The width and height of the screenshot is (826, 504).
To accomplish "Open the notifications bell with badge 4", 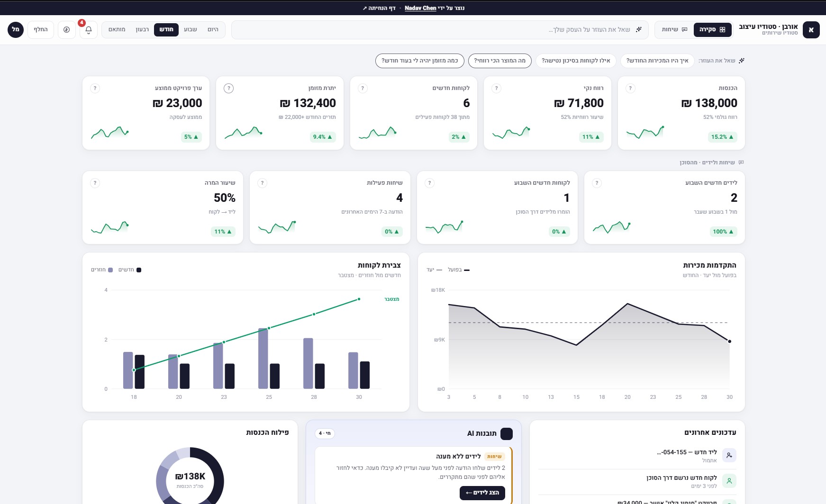I will (x=89, y=30).
